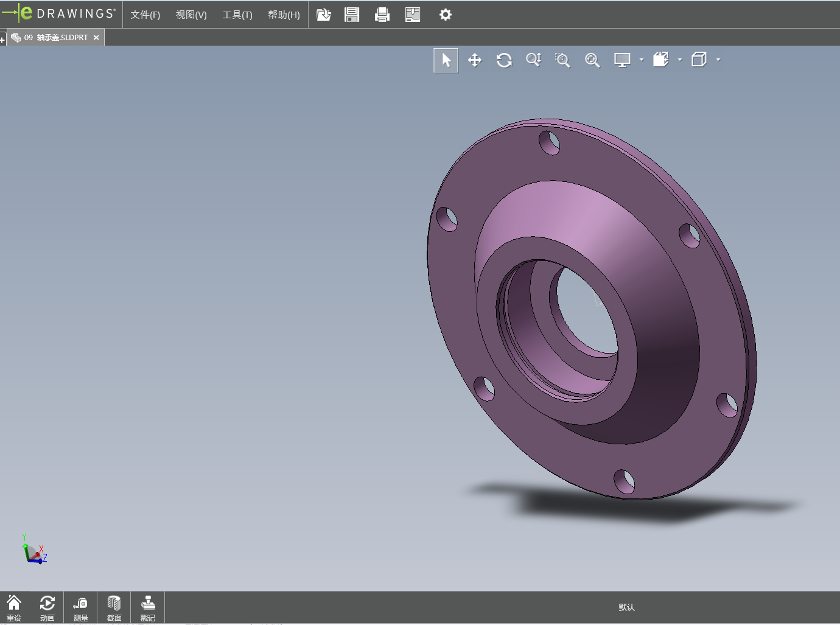Viewport: 840px width, 625px height.
Task: Click the display style box icon
Action: click(699, 60)
